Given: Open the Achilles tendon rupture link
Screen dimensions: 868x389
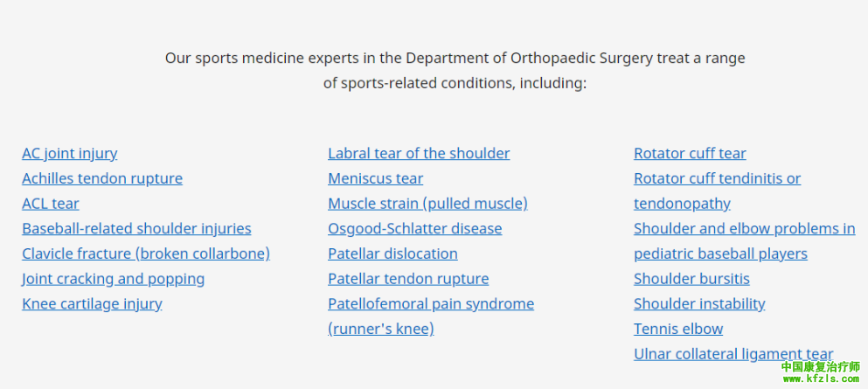Looking at the screenshot, I should [102, 178].
